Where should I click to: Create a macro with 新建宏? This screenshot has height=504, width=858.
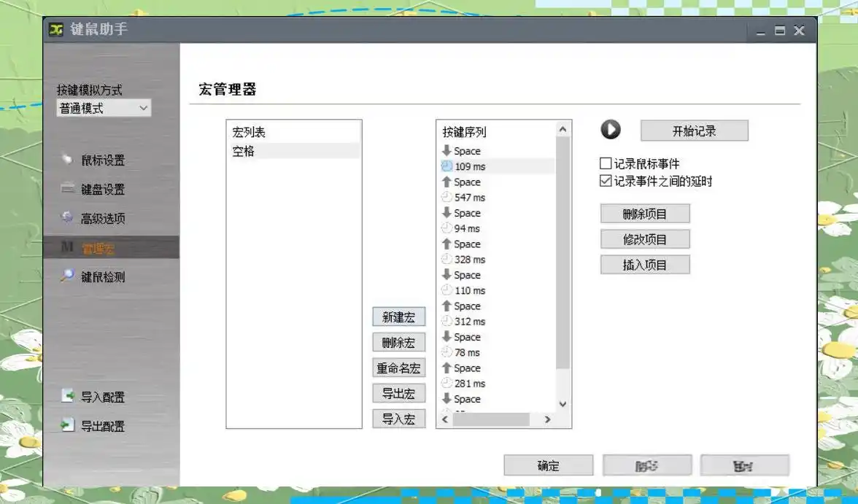tap(398, 317)
